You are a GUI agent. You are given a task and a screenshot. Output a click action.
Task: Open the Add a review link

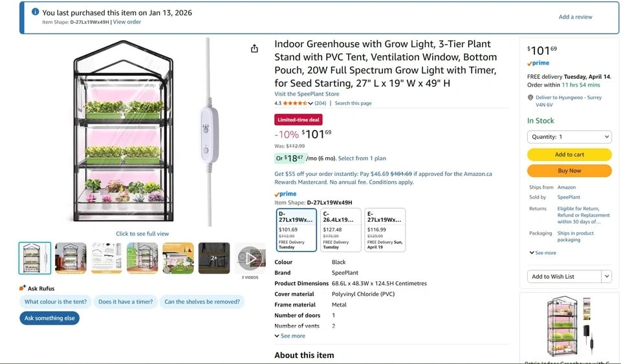[x=575, y=17]
